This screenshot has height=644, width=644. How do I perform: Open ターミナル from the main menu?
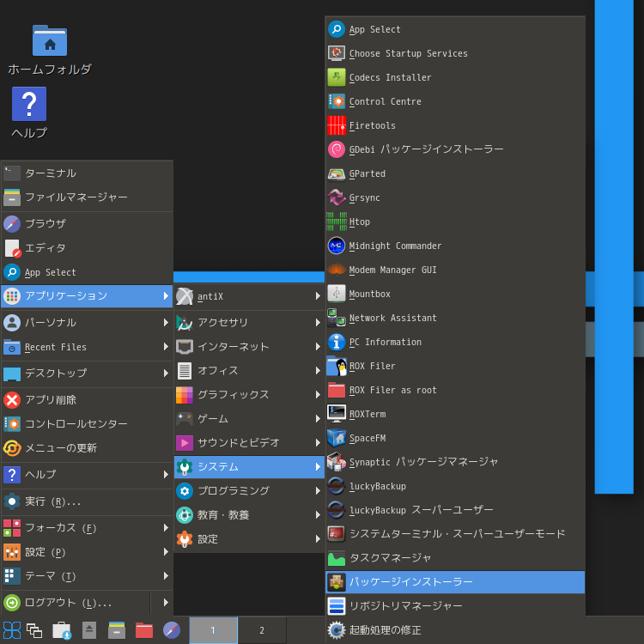click(x=87, y=173)
